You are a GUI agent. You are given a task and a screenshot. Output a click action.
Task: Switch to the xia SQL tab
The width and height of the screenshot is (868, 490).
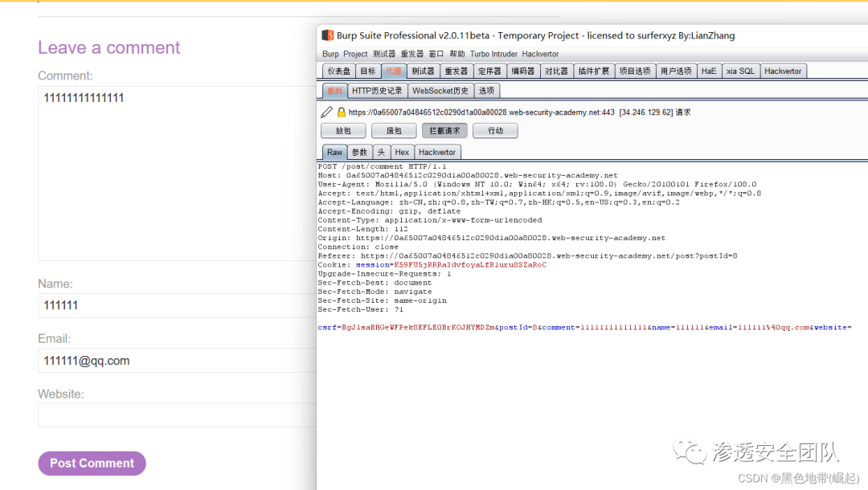coord(740,71)
